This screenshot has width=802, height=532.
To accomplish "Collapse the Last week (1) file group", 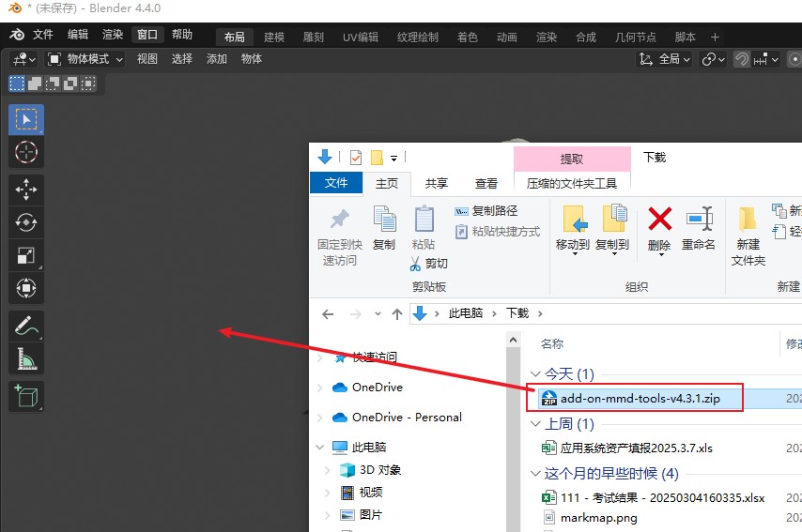I will tap(535, 424).
